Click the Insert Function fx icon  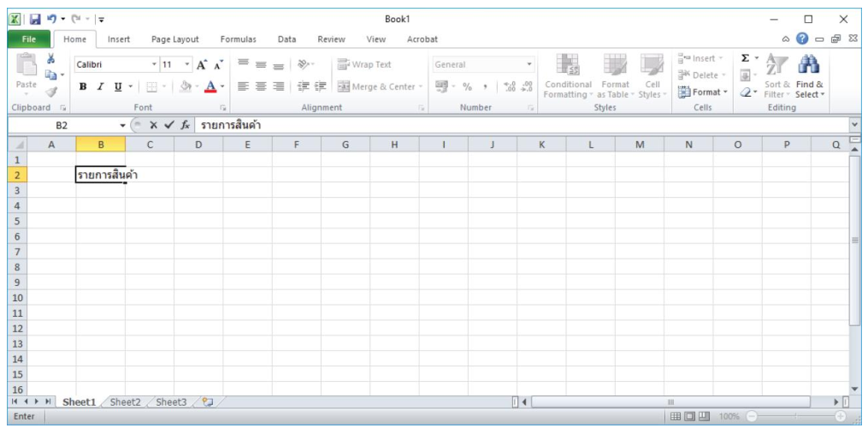coord(185,125)
